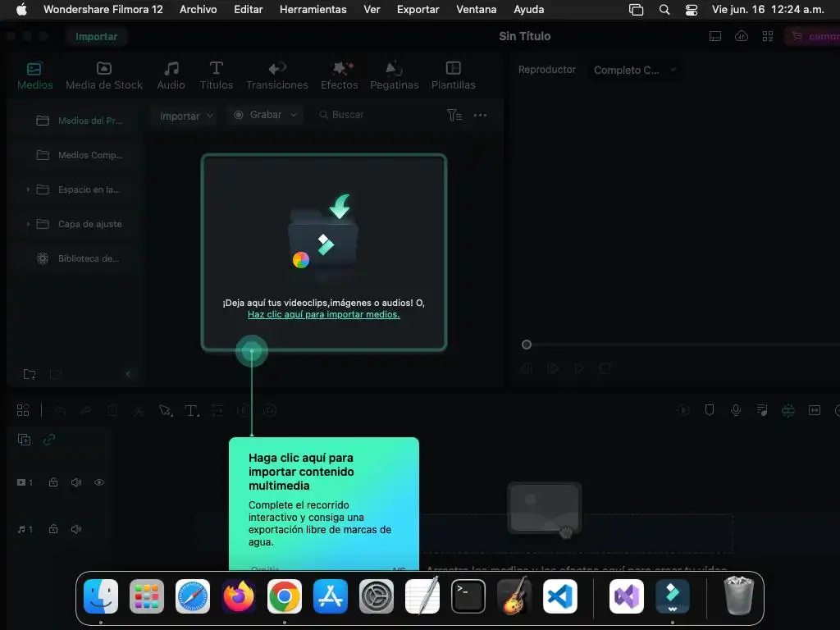Open the Completo C... player quality dropdown

tap(634, 71)
